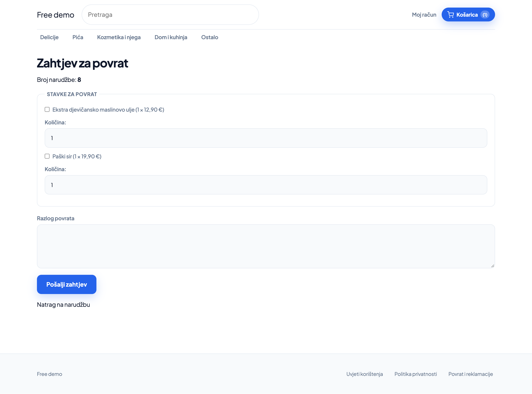Click the Zahtjev za povrat heading
Image resolution: width=532 pixels, height=394 pixels.
click(82, 63)
